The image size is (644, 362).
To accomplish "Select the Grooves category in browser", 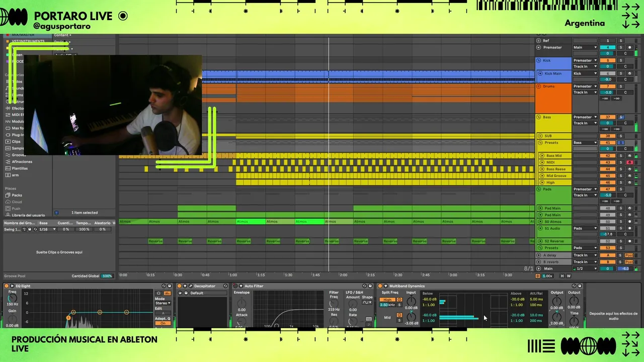I will pyautogui.click(x=19, y=155).
